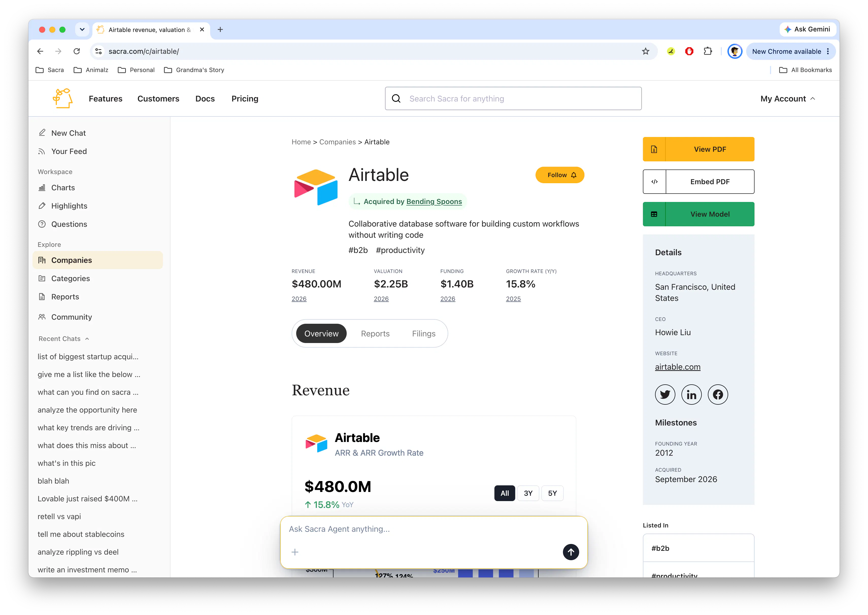This screenshot has width=868, height=615.
Task: Follow Airtable with the Follow button
Action: [560, 175]
